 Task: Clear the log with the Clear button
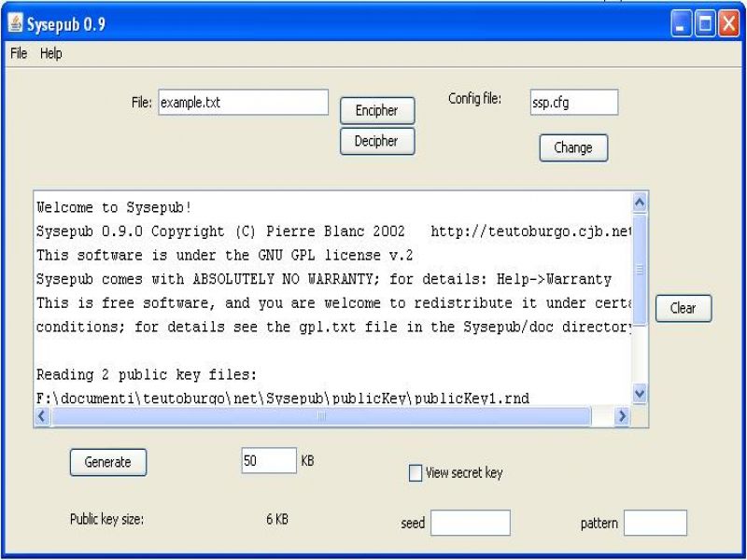(x=684, y=308)
